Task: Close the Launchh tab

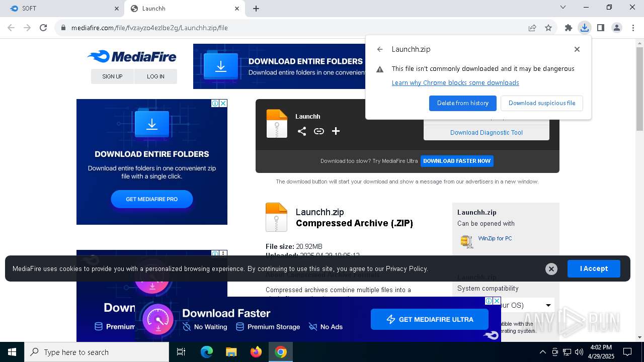Action: click(x=237, y=9)
